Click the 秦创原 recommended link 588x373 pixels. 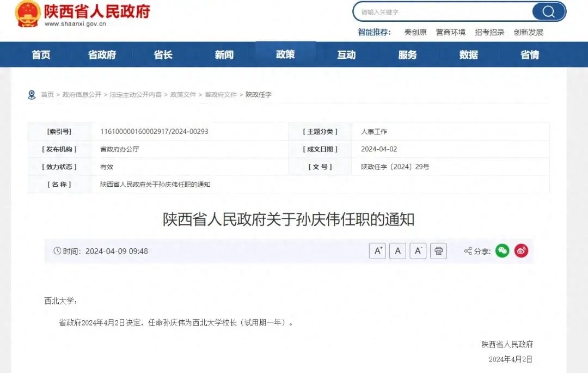click(415, 32)
